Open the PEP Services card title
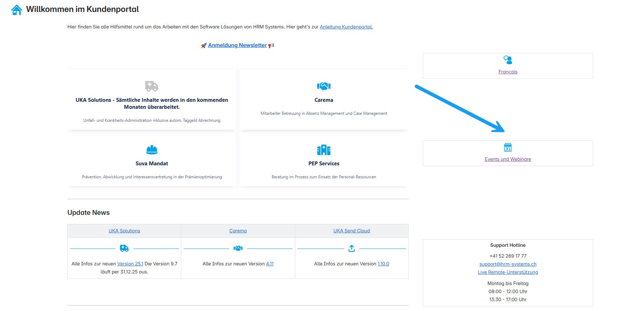This screenshot has height=311, width=644. (324, 164)
